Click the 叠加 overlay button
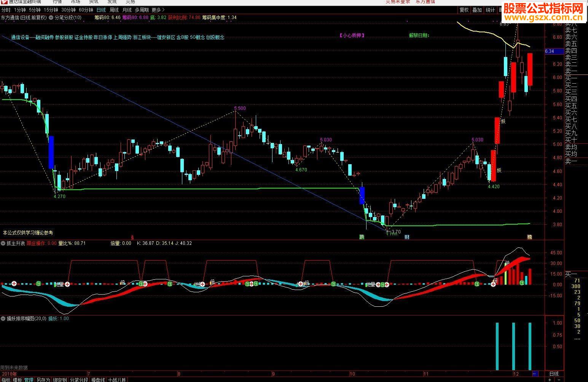 tap(477, 10)
